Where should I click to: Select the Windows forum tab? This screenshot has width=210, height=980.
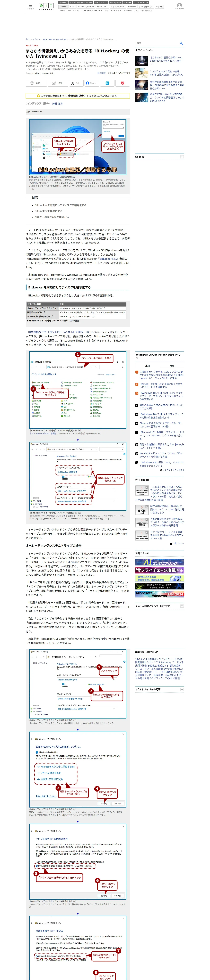point(132,7)
